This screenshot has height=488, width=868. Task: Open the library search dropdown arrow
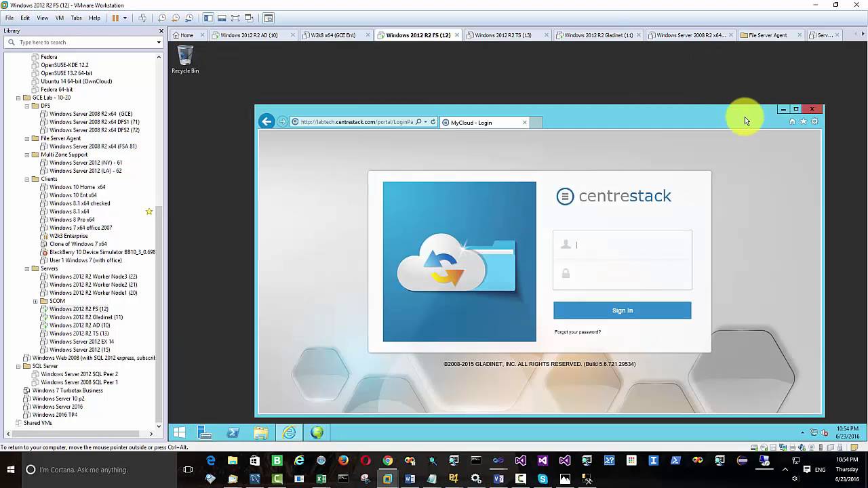159,42
